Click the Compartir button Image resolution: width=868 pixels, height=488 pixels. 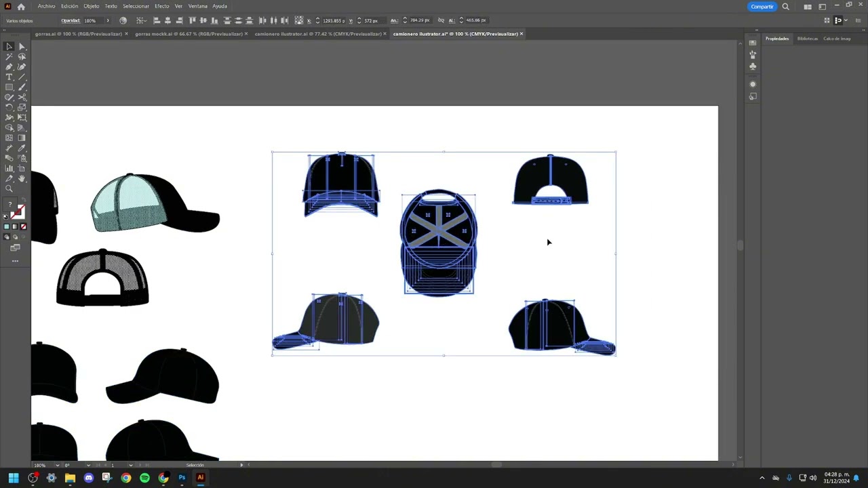(x=762, y=7)
